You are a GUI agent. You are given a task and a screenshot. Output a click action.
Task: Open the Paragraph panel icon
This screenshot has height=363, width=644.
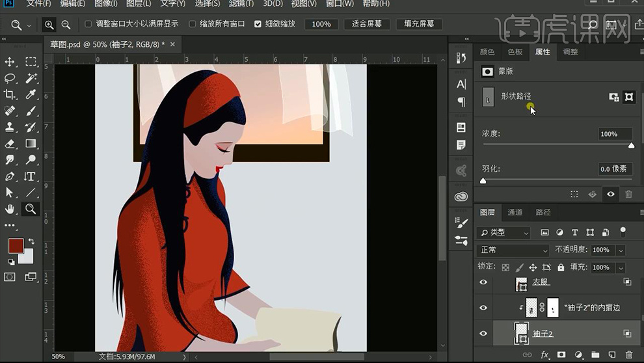[x=461, y=101]
